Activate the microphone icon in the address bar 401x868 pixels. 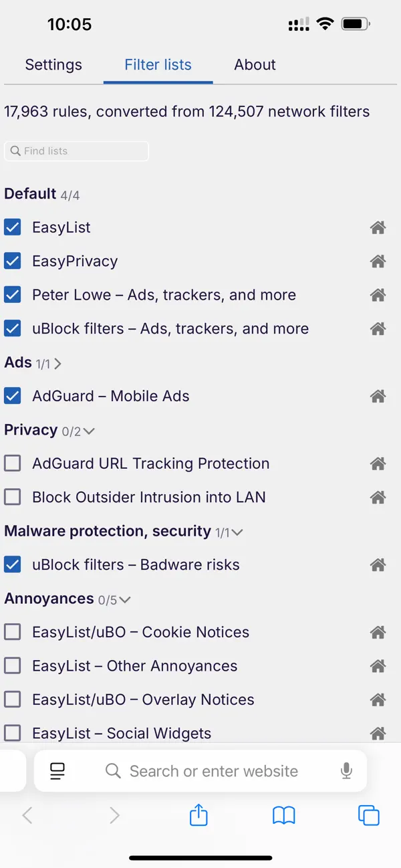coord(346,770)
